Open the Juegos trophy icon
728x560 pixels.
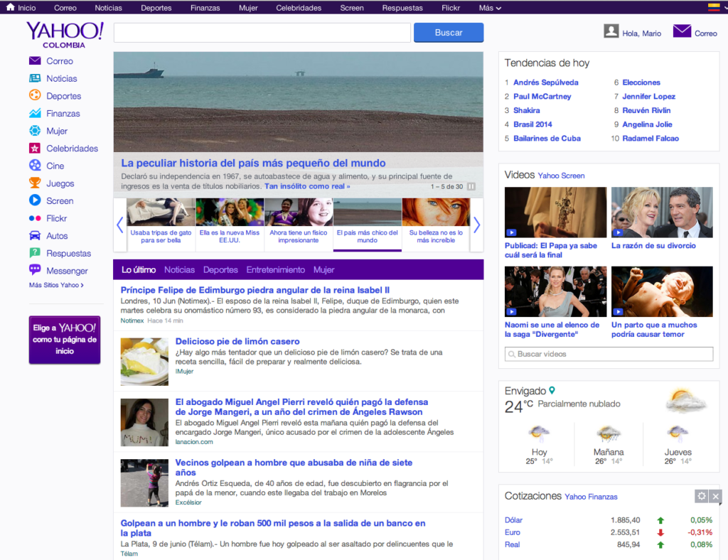pos(35,183)
